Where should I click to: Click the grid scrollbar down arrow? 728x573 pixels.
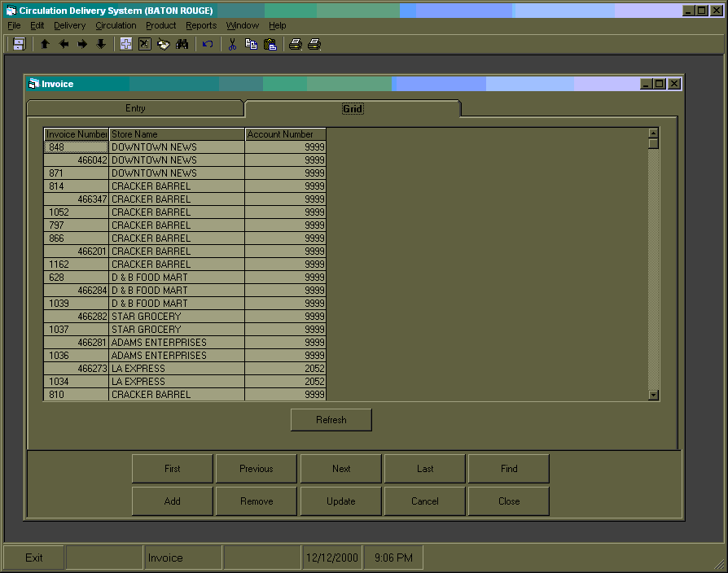pos(653,396)
